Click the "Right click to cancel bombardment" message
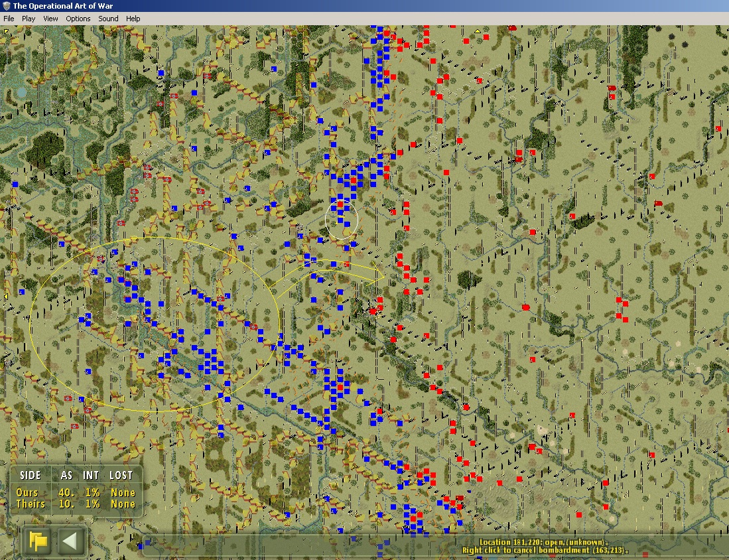729x560 pixels. click(545, 550)
